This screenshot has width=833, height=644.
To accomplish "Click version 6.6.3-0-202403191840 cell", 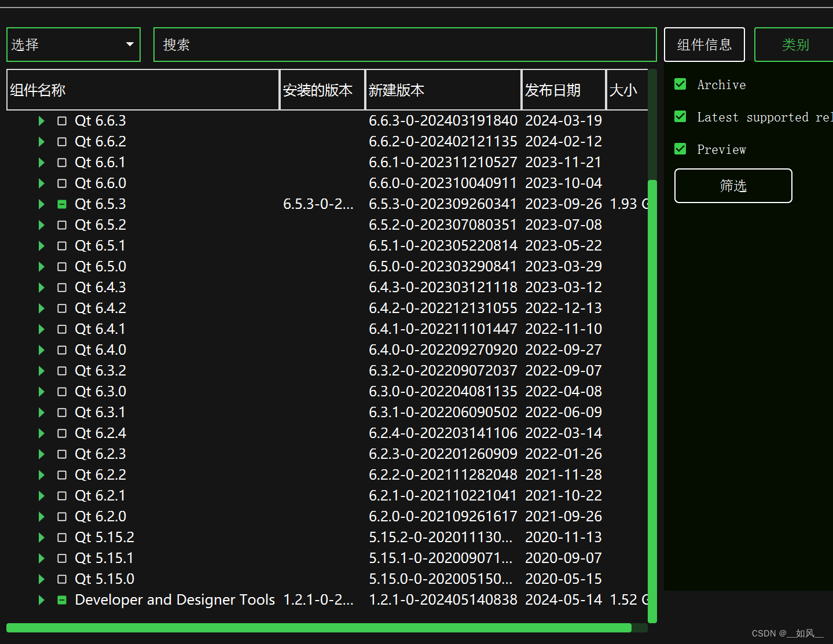I will click(x=443, y=121).
